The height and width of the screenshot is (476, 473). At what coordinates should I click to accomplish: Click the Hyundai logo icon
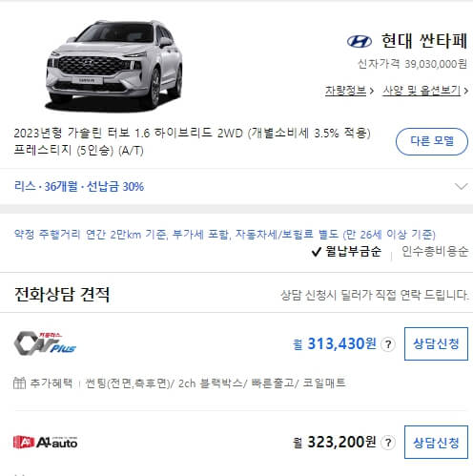tap(360, 42)
